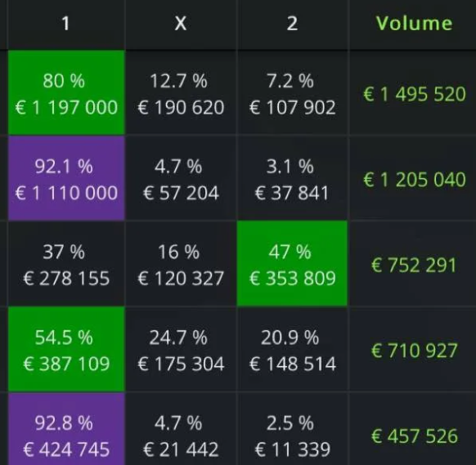Open the 12.7 % draw cell
476x465 pixels.
click(x=181, y=92)
